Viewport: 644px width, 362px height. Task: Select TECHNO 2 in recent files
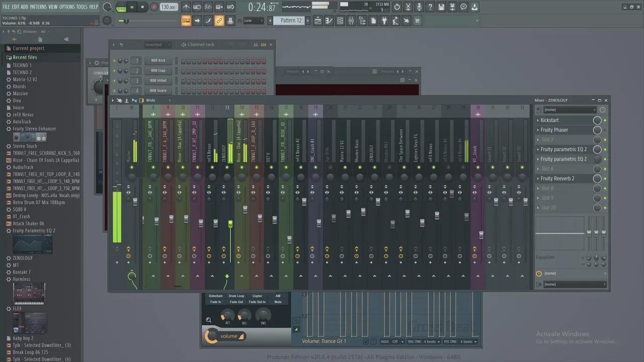point(22,72)
